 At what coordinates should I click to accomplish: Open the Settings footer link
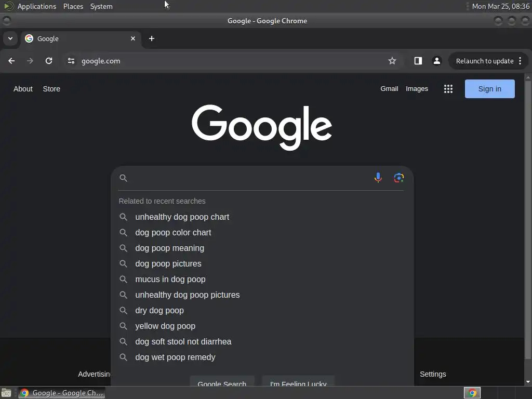[x=433, y=374]
